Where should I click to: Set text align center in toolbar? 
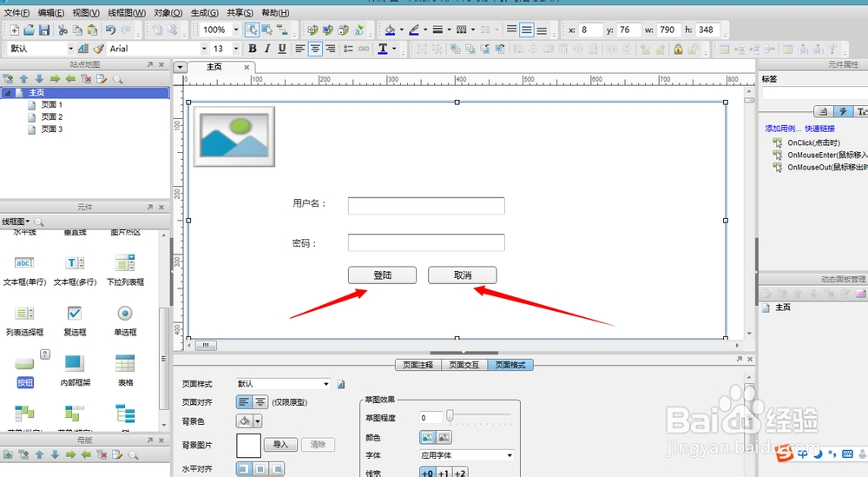315,49
